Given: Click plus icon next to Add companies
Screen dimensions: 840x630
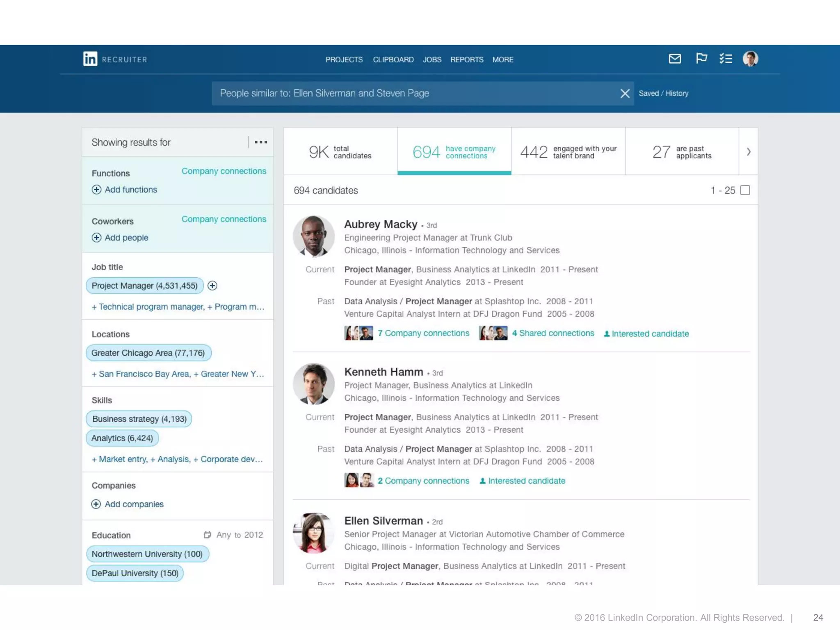Looking at the screenshot, I should tap(96, 504).
